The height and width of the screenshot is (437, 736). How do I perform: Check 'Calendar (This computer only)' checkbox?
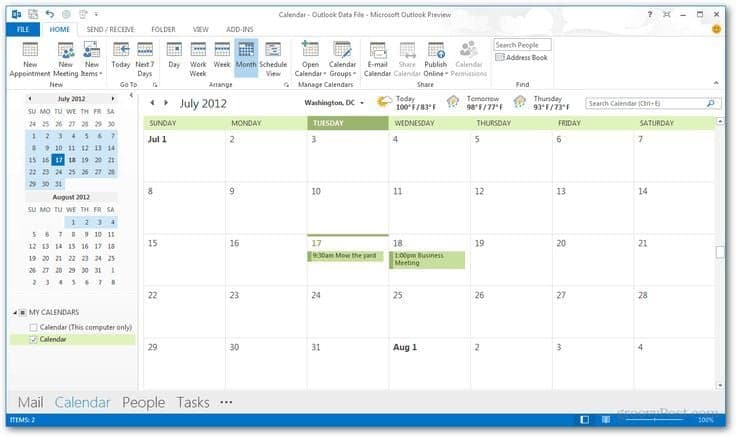[x=34, y=327]
